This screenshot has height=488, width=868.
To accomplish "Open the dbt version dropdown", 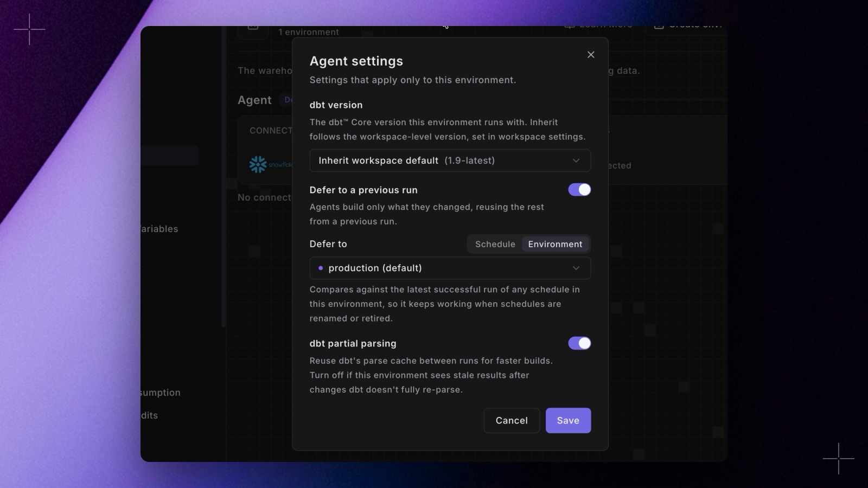I will point(450,160).
